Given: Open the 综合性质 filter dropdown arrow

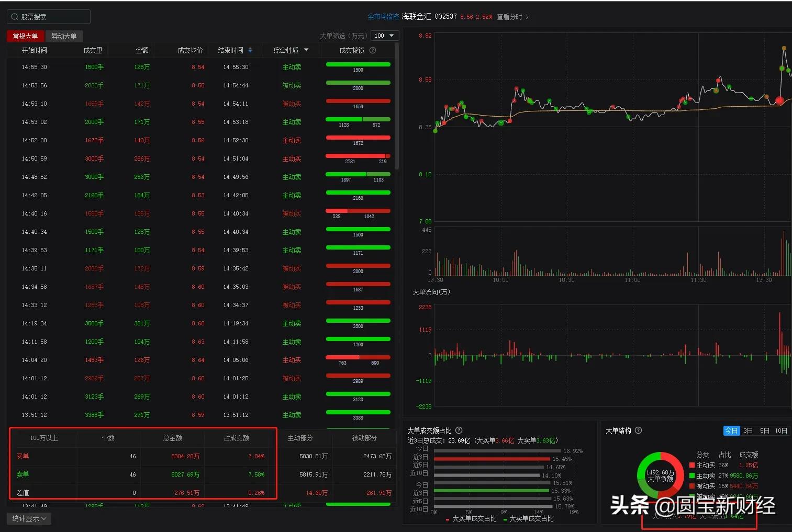Looking at the screenshot, I should tap(307, 50).
